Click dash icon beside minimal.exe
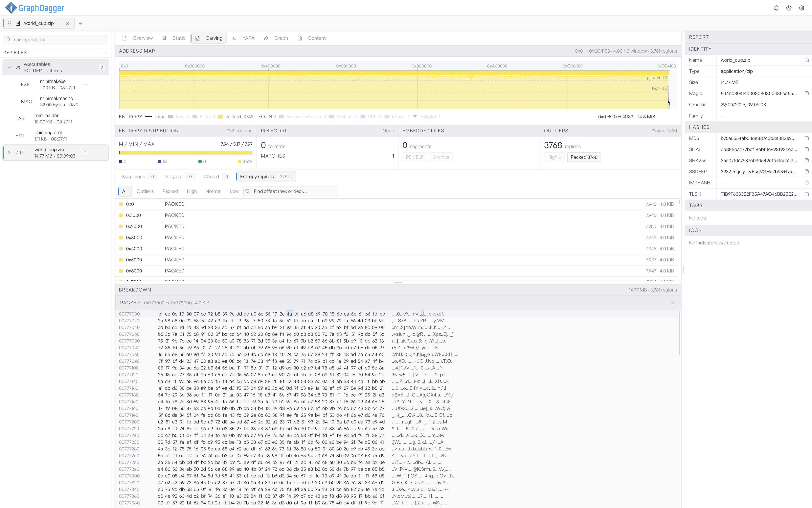The height and width of the screenshot is (508, 812). point(86,85)
